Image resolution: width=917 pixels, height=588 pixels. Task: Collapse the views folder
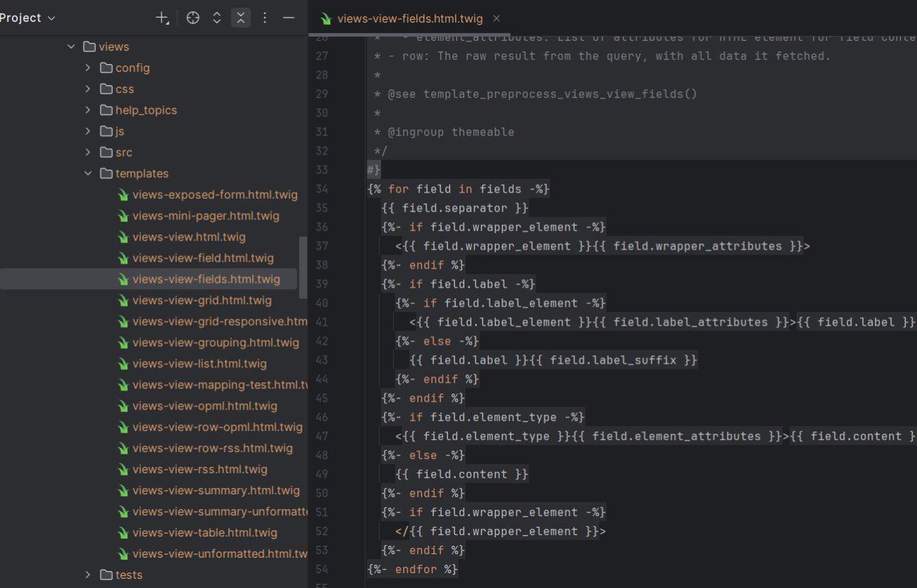[x=71, y=47]
